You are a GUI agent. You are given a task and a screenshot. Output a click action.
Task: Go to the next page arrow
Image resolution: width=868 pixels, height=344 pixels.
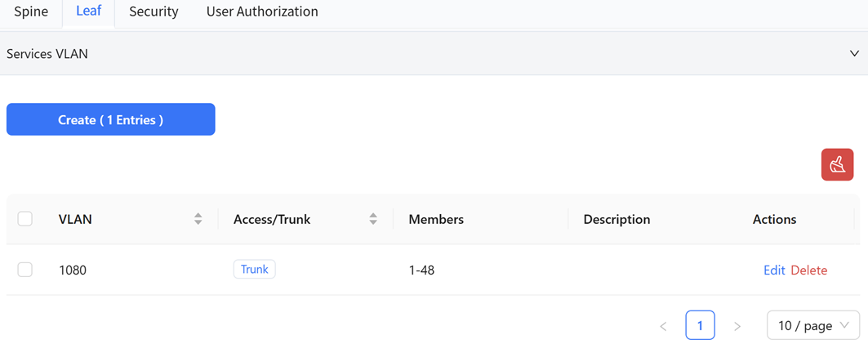pos(737,326)
